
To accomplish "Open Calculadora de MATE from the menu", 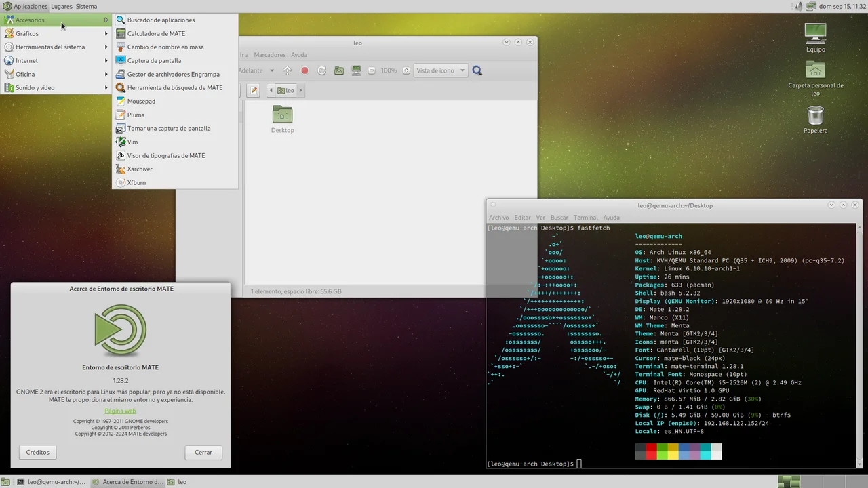I will coord(156,33).
